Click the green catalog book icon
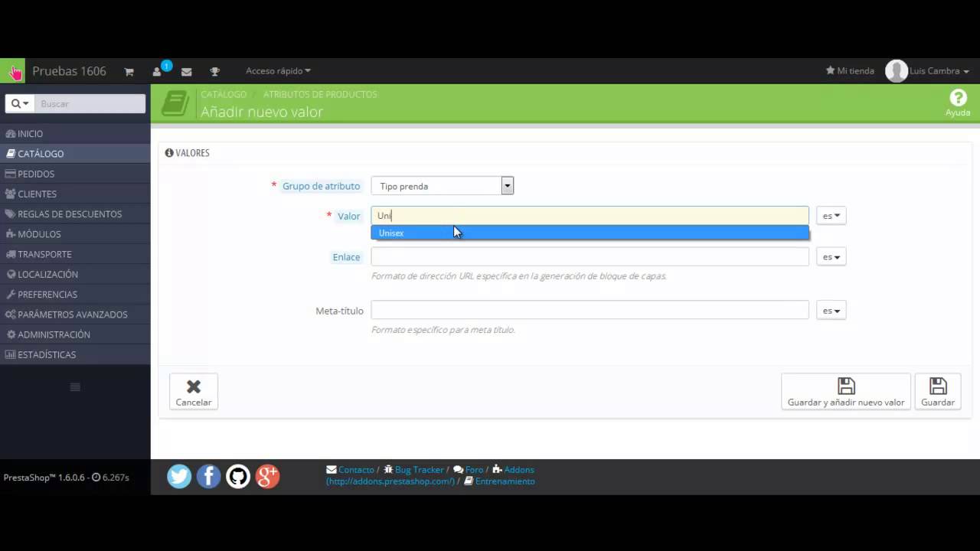Viewport: 980px width, 551px height. point(175,103)
